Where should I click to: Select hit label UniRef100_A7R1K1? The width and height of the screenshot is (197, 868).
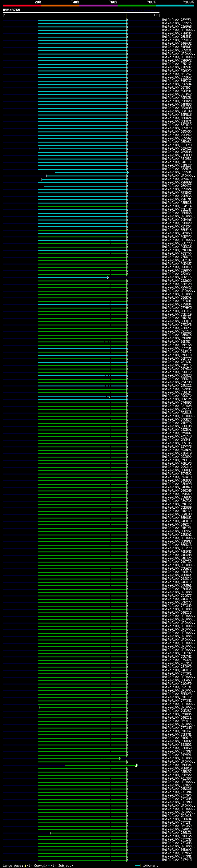click(x=177, y=64)
